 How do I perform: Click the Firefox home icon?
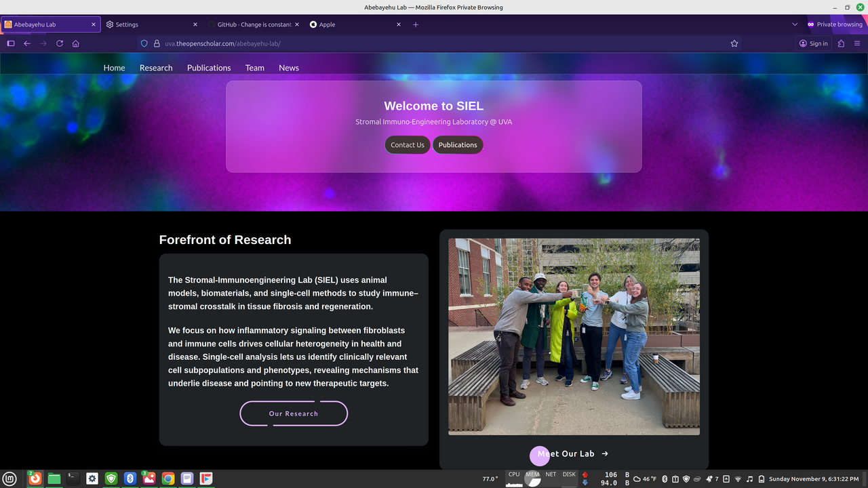(x=76, y=43)
